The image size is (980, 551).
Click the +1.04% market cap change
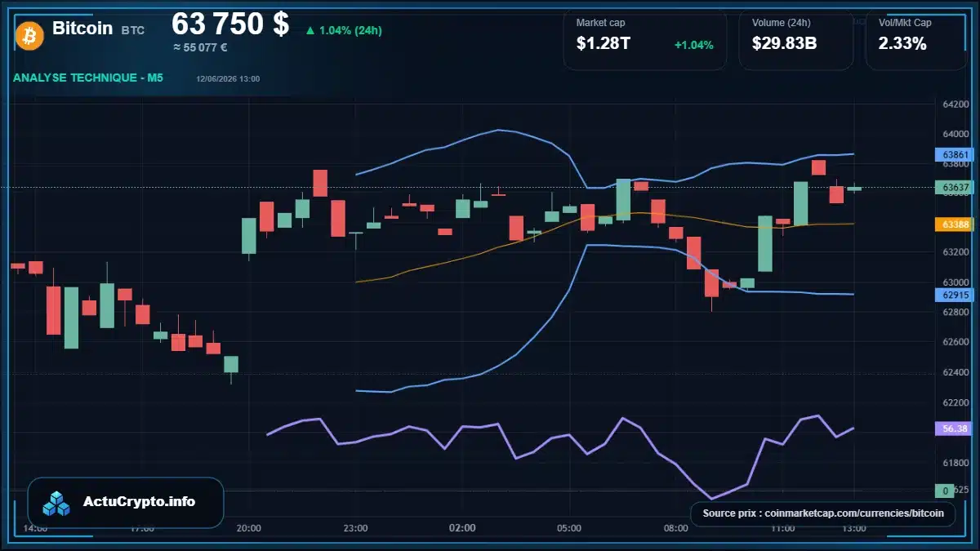(693, 45)
